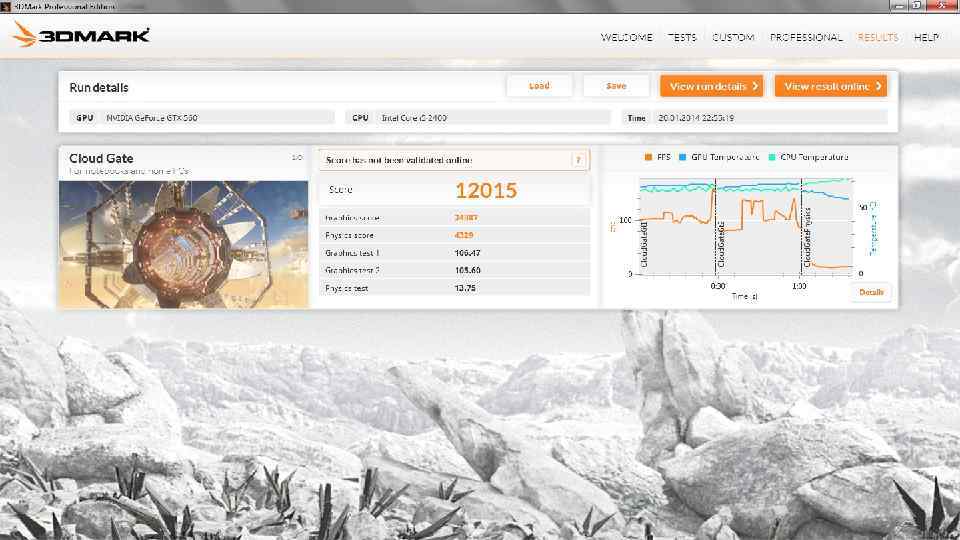Viewport: 960px width, 540px height.
Task: Open the HELP tab
Action: 926,37
